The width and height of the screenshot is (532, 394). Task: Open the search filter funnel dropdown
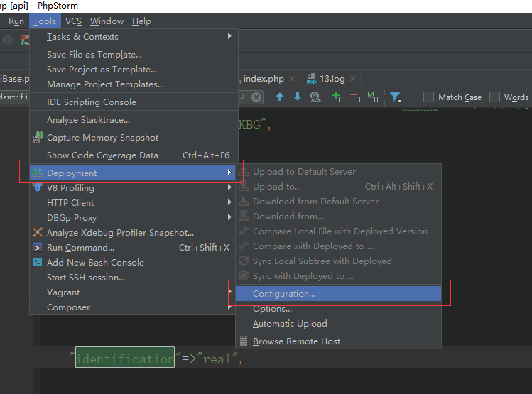pyautogui.click(x=396, y=97)
